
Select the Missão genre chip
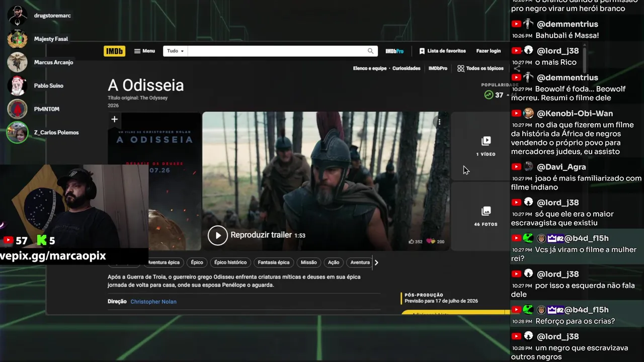click(x=309, y=262)
